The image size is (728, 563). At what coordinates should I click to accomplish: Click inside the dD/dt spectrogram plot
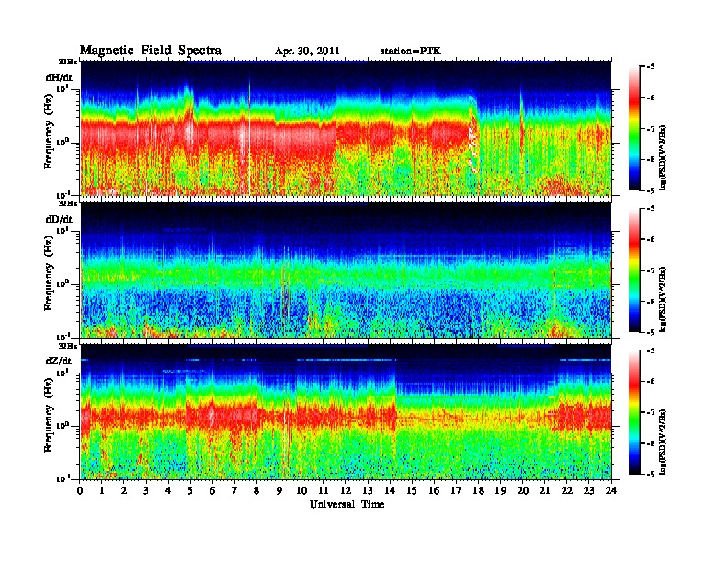point(346,270)
